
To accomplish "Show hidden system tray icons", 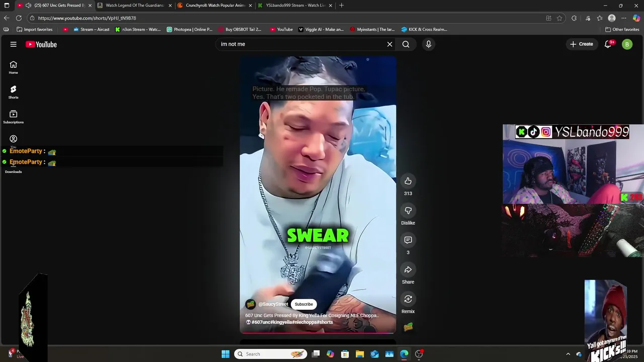I will pyautogui.click(x=568, y=354).
